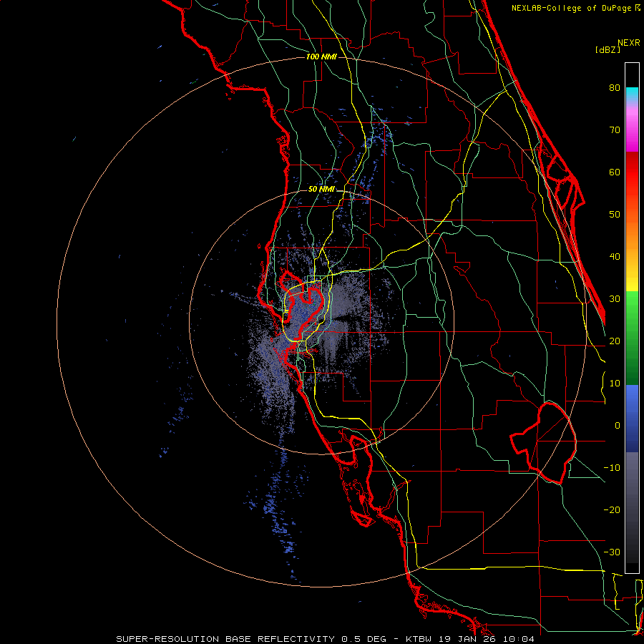The image size is (644, 644).
Task: Click the 80 dBZ scale value
Action: coord(615,87)
